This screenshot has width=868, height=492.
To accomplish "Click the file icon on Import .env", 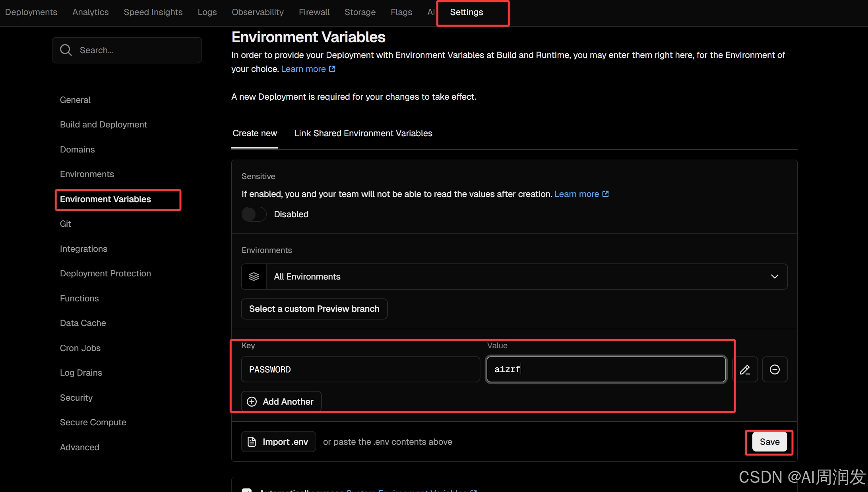I will (252, 442).
